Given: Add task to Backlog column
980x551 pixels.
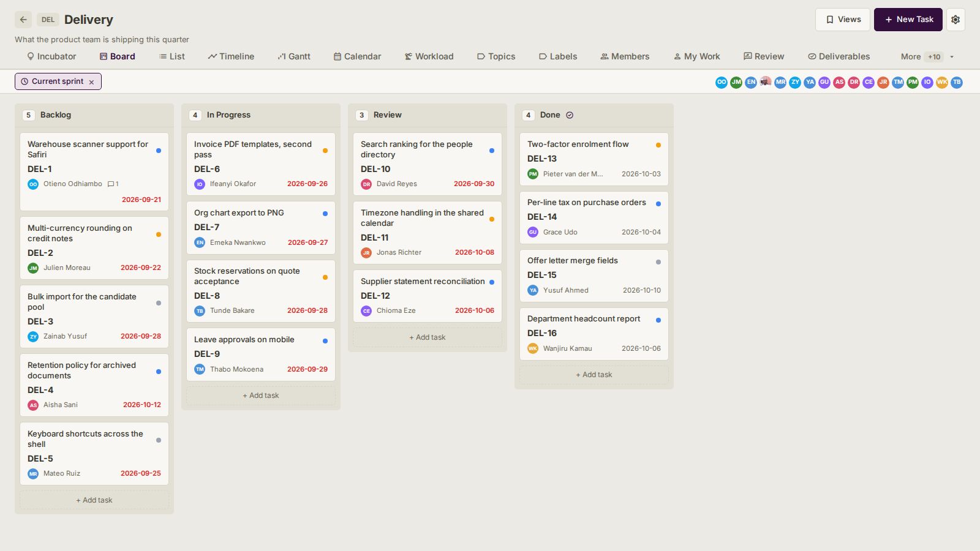Looking at the screenshot, I should coord(94,500).
